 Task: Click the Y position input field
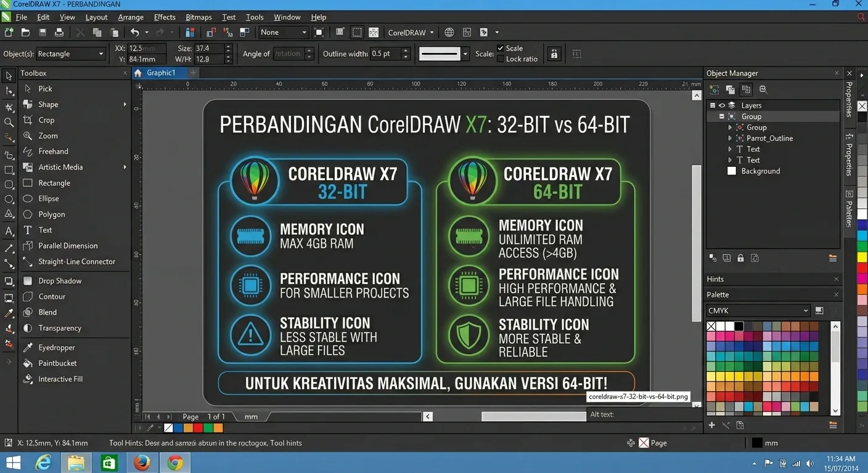147,59
